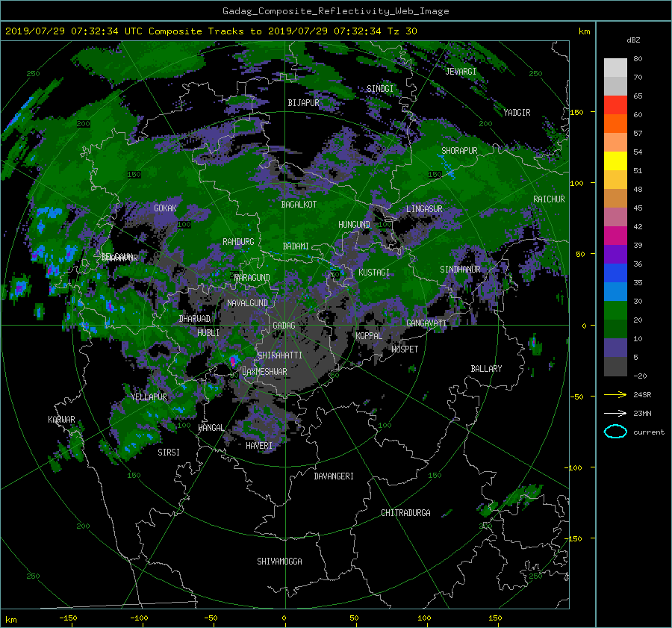Image resolution: width=672 pixels, height=628 pixels.
Task: Click the BAGALKOT city label
Action: (x=299, y=205)
